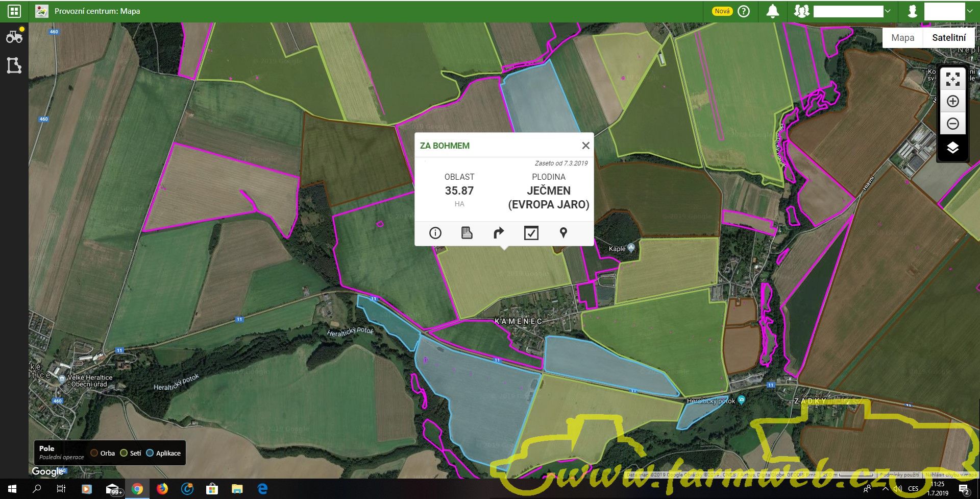The height and width of the screenshot is (499, 980).
Task: Open Firefox from the taskbar
Action: (162, 489)
